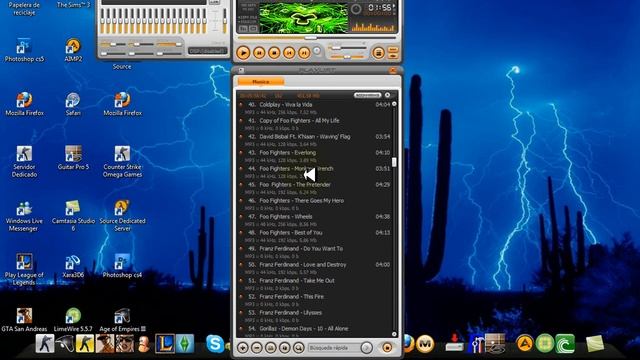Image resolution: width=640 pixels, height=360 pixels.
Task: Click the first equalizer band slider
Action: coord(102,21)
